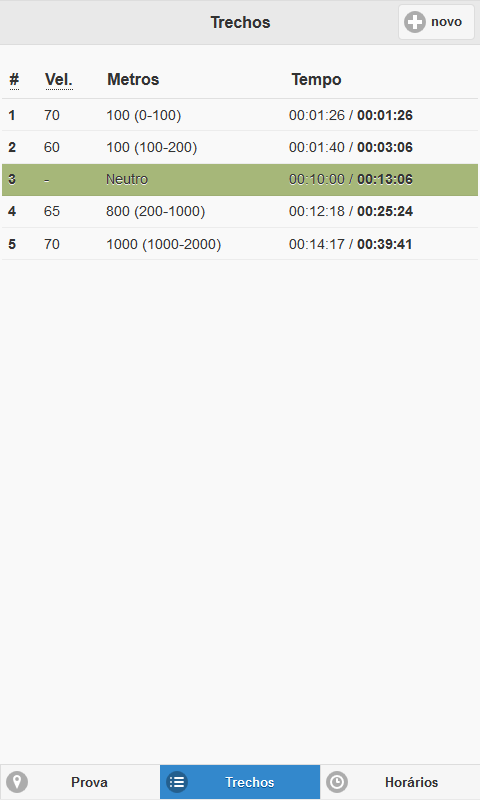Click the Vel. column header abbreviation

click(x=59, y=80)
